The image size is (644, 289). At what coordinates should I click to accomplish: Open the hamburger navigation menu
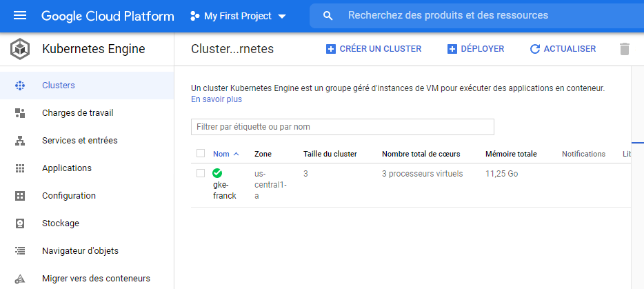point(20,16)
